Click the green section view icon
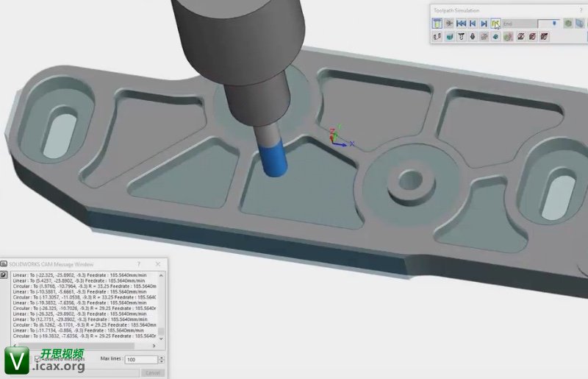Screen dimensions: 588x379 point(508,37)
